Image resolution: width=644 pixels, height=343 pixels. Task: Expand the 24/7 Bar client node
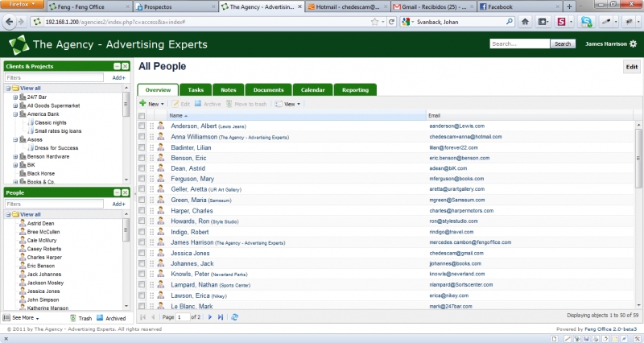15,97
